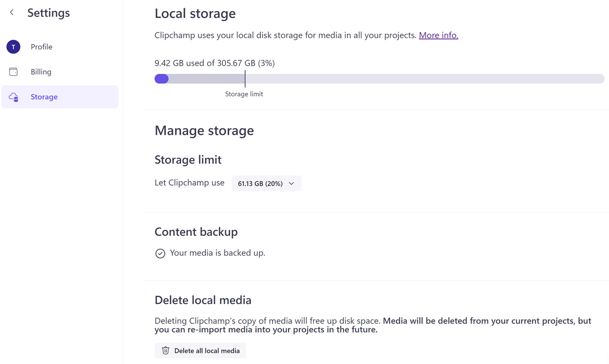Click the Content backup heading
Screen dimensions: 609x364
(196, 232)
